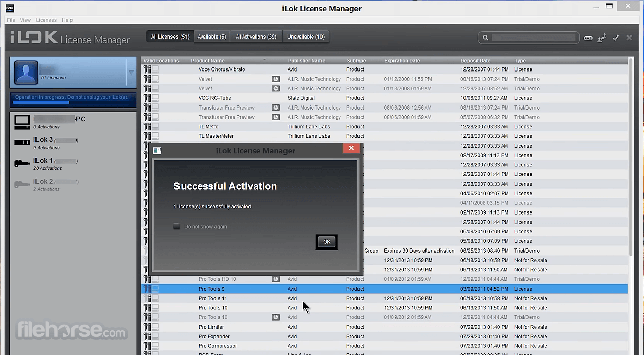Click computer location icon in Pro Expander row
644x355 pixels.
pos(155,336)
